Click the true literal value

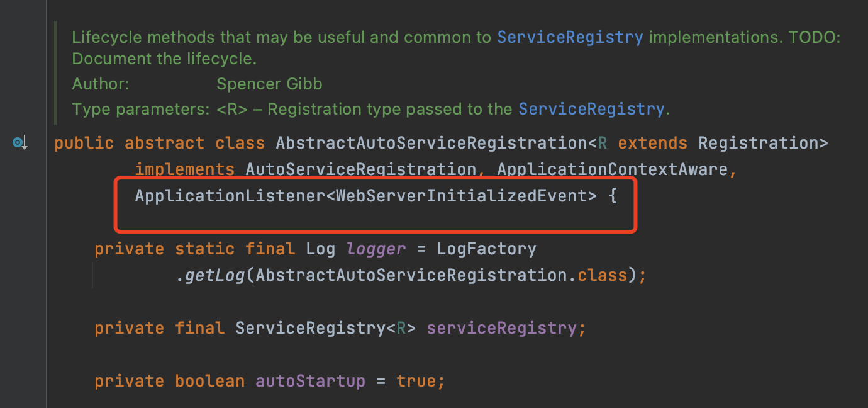click(x=416, y=381)
